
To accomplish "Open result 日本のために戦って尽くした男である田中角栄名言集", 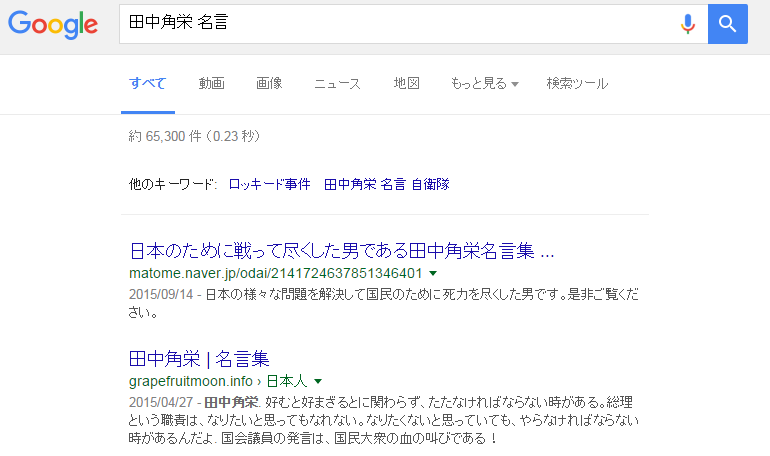I will [x=342, y=251].
